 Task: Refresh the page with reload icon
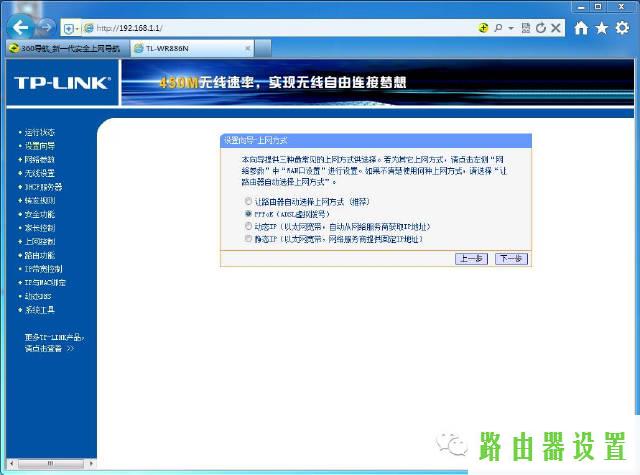pyautogui.click(x=541, y=28)
